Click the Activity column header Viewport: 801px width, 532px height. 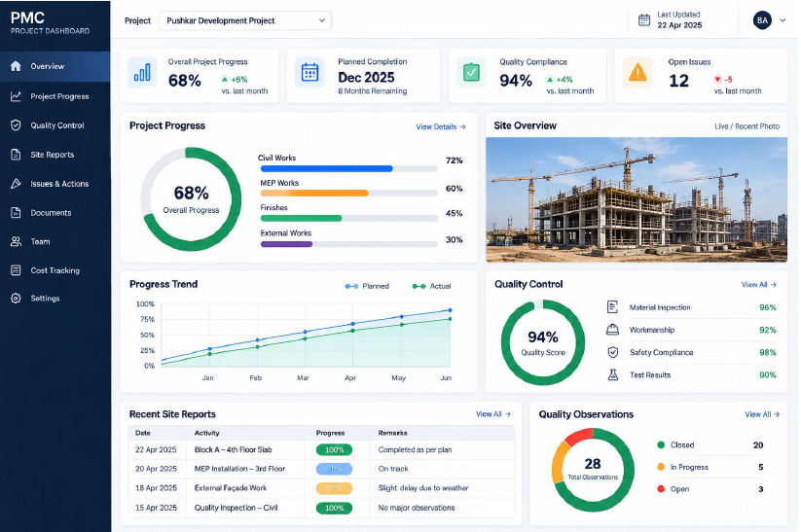click(207, 433)
